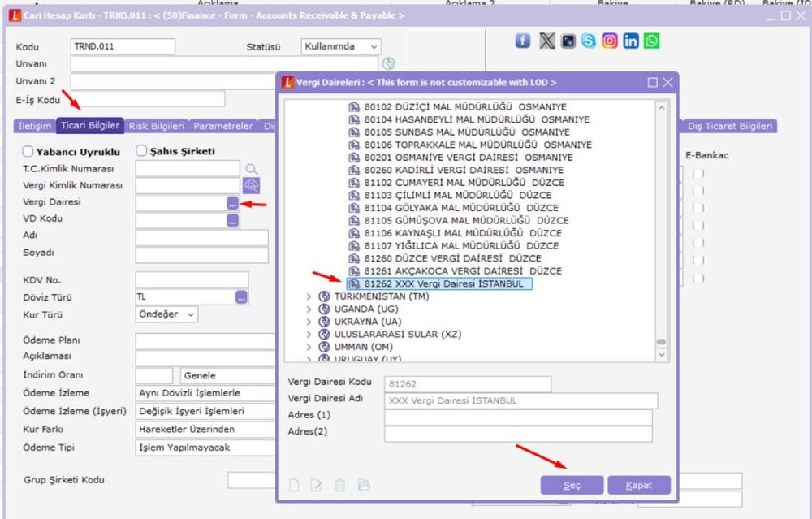Open the Risk Bilgileri tab
This screenshot has width=812, height=519.
click(x=157, y=126)
